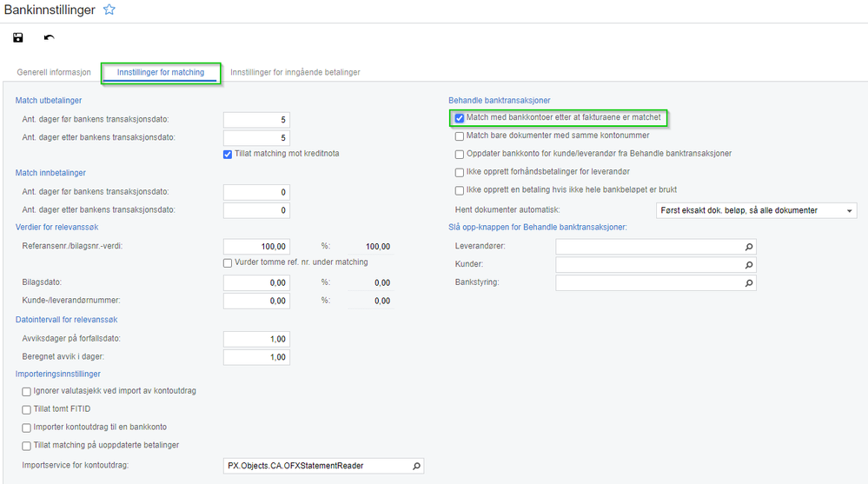Mark Bankinnstillinger as favorite with the star
The width and height of the screenshot is (868, 484).
click(109, 10)
